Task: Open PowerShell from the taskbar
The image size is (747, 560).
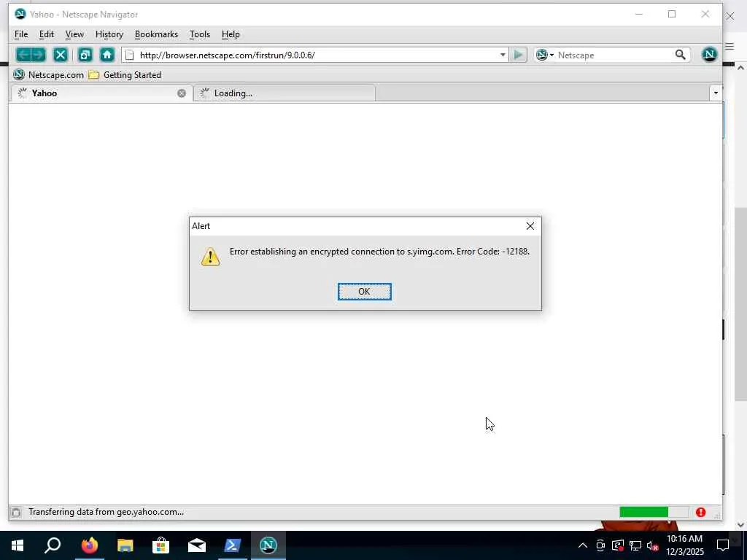Action: [232, 545]
